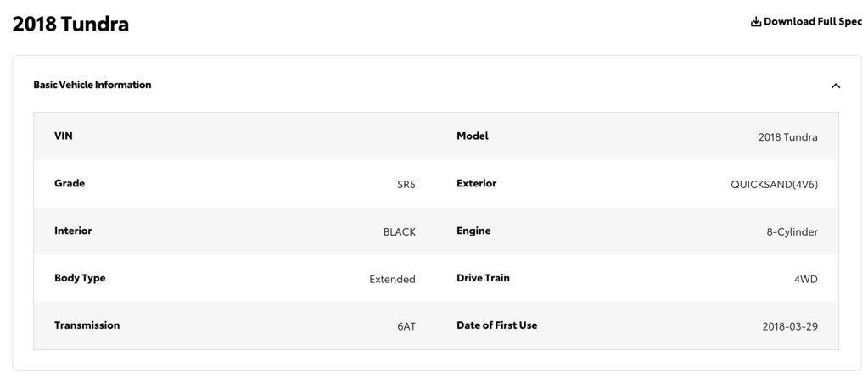This screenshot has height=378, width=868.
Task: Click the Model value 2018 Tundra
Action: 787,137
